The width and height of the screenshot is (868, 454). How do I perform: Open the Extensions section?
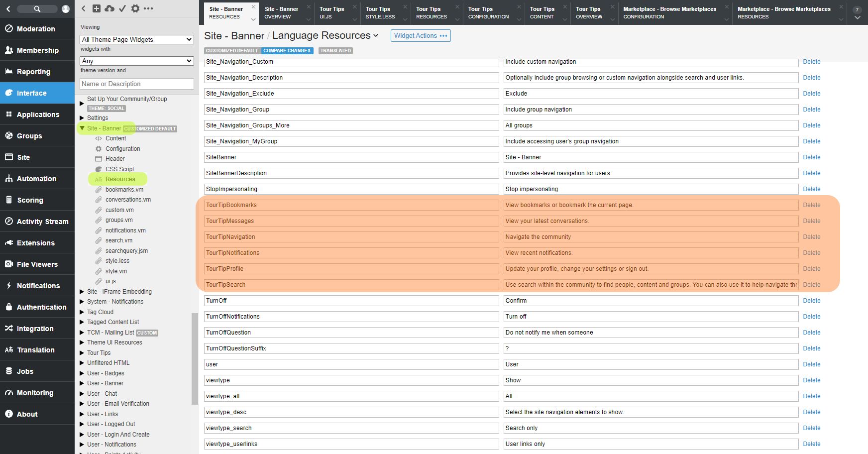[x=37, y=243]
